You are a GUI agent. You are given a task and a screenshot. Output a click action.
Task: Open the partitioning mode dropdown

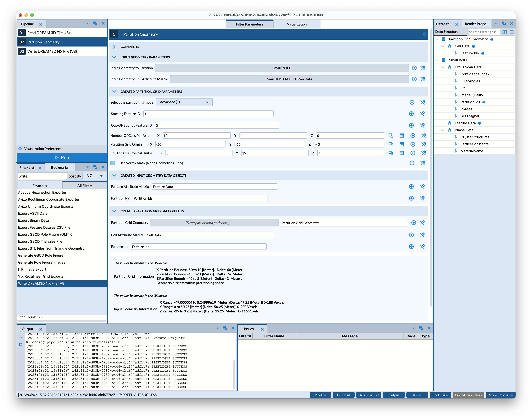[x=184, y=102]
